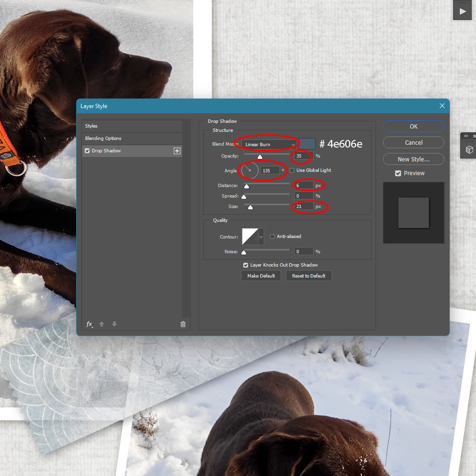Select Styles in the left list
The width and height of the screenshot is (476, 476).
(x=132, y=126)
